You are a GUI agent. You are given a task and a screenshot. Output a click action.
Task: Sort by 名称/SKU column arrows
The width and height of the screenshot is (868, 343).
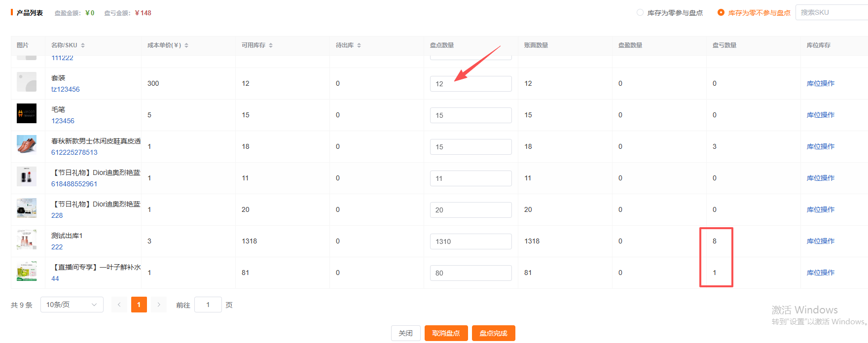83,45
